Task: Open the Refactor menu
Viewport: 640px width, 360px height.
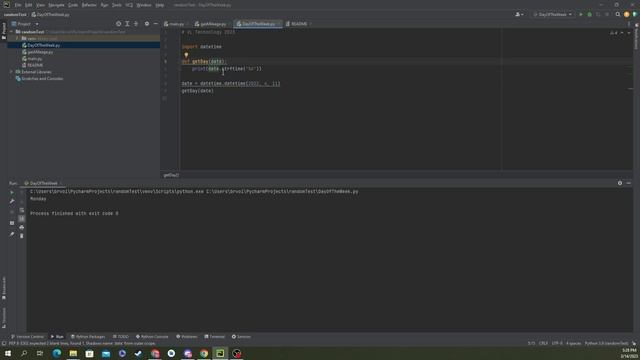Action: (89, 5)
